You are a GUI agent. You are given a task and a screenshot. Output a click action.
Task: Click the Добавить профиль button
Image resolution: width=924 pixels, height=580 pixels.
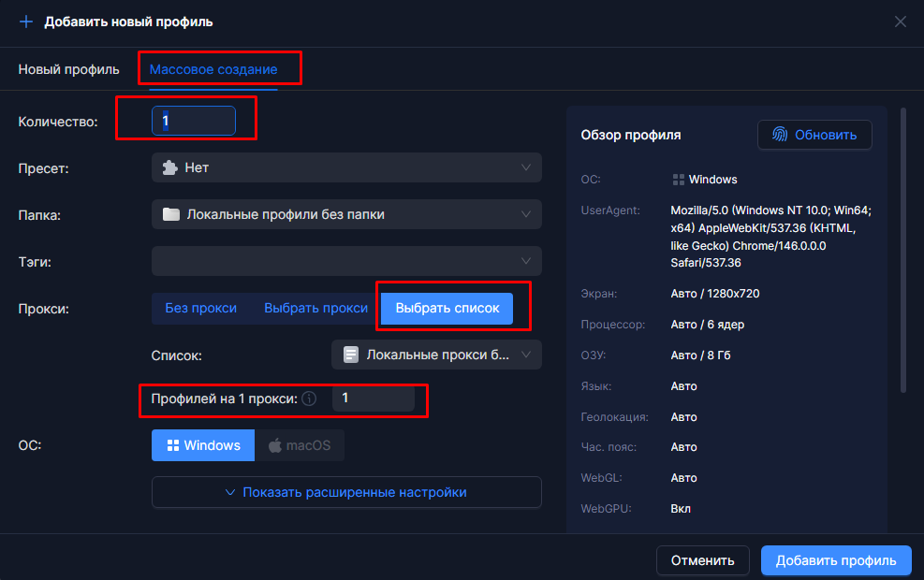(836, 560)
